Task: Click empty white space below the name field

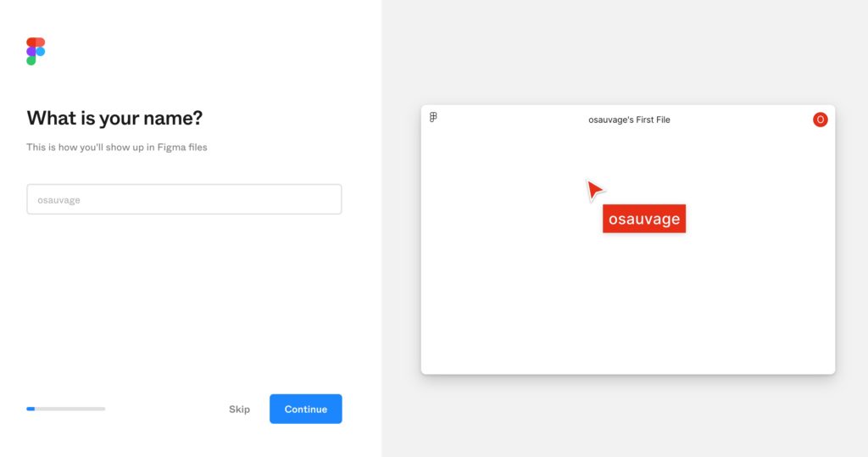Action: pos(184,297)
